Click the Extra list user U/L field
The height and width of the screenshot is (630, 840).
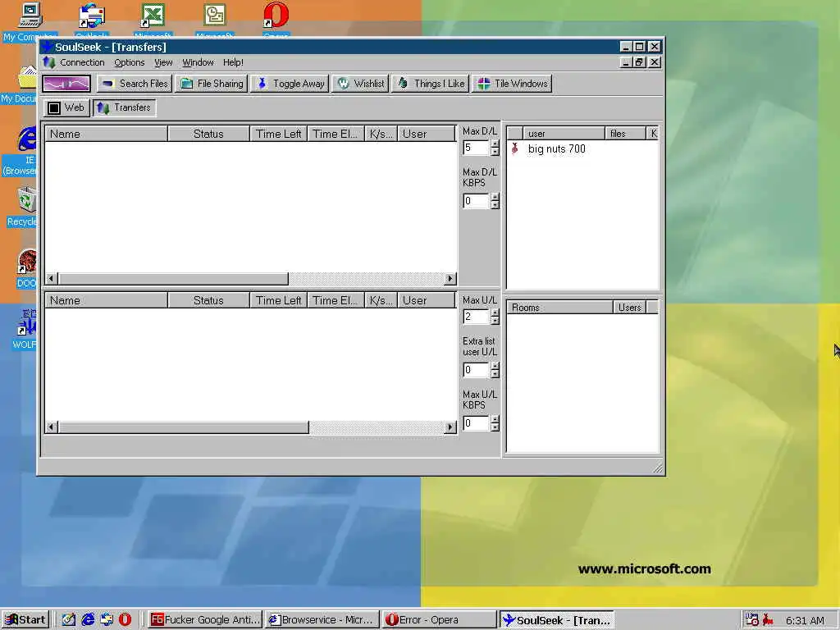click(476, 370)
